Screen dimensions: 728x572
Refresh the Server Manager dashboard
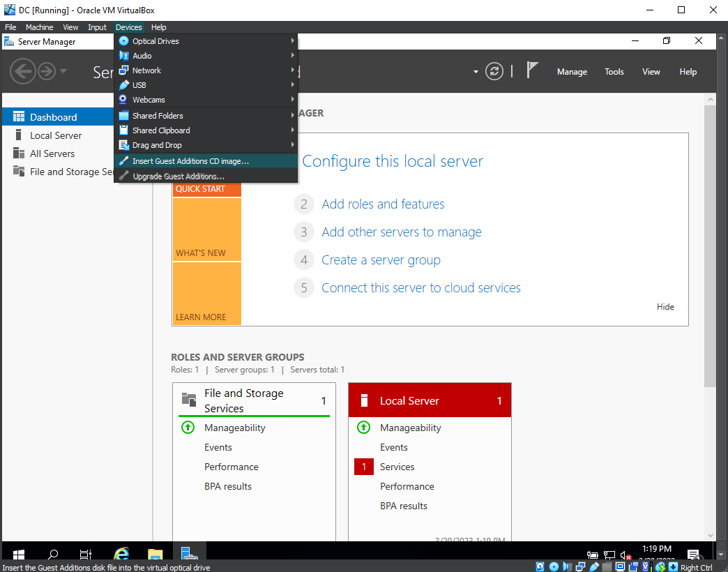[494, 71]
